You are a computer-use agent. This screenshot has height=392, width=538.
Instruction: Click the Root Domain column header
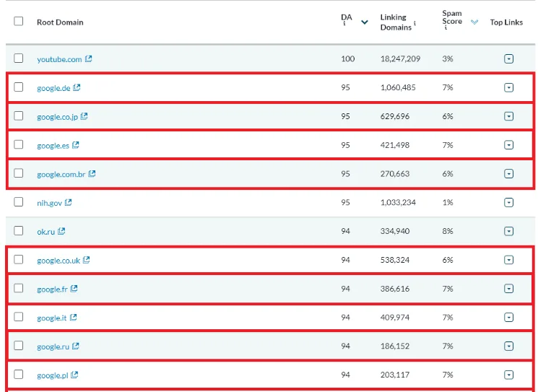60,22
